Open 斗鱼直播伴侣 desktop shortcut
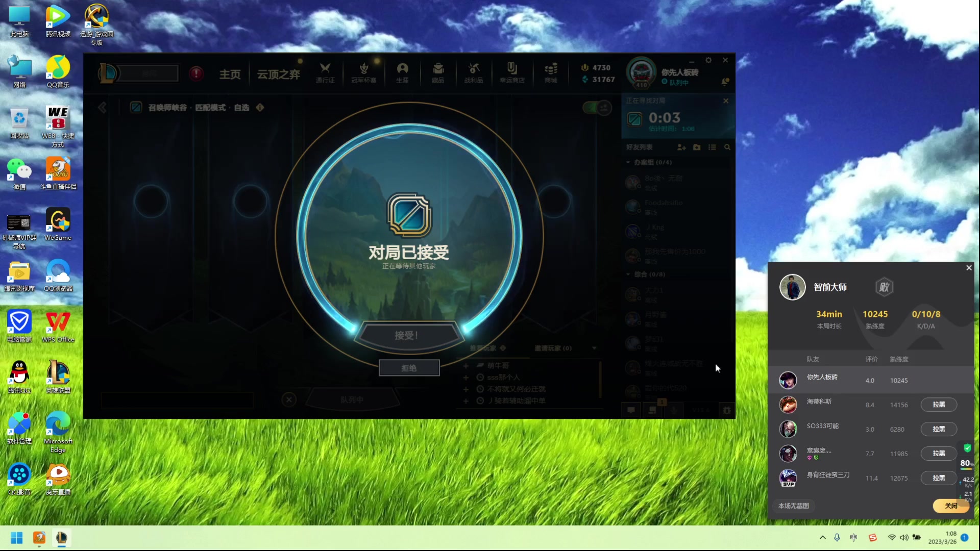This screenshot has width=980, height=551. (58, 173)
